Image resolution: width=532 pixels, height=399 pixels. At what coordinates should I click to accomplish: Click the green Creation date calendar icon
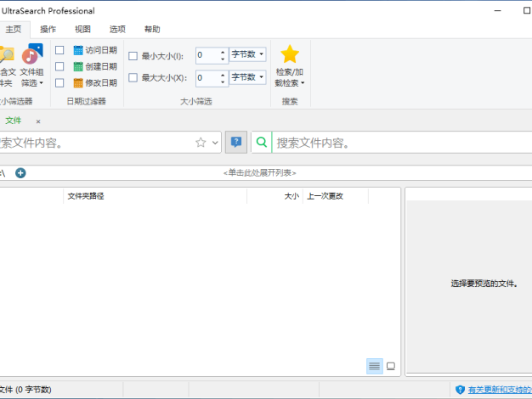pos(78,66)
